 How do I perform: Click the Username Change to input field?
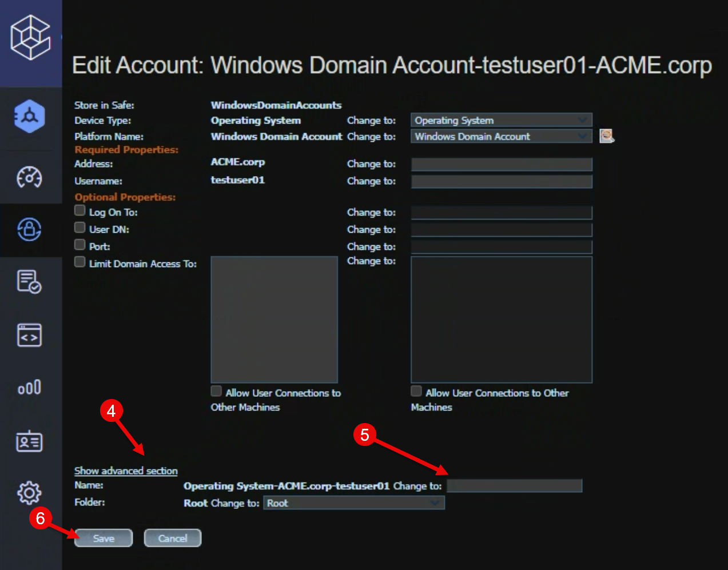pos(502,182)
